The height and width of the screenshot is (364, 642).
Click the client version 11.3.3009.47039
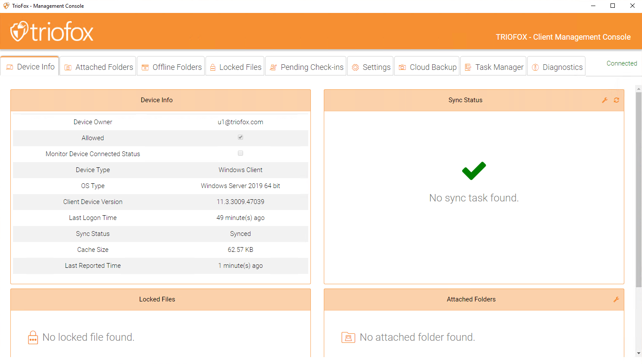[x=240, y=202]
